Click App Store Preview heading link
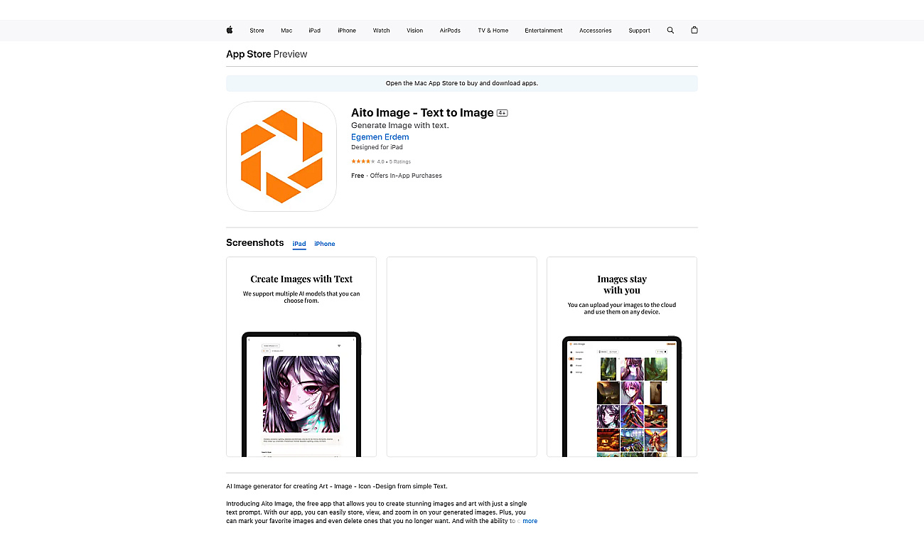 tap(267, 54)
